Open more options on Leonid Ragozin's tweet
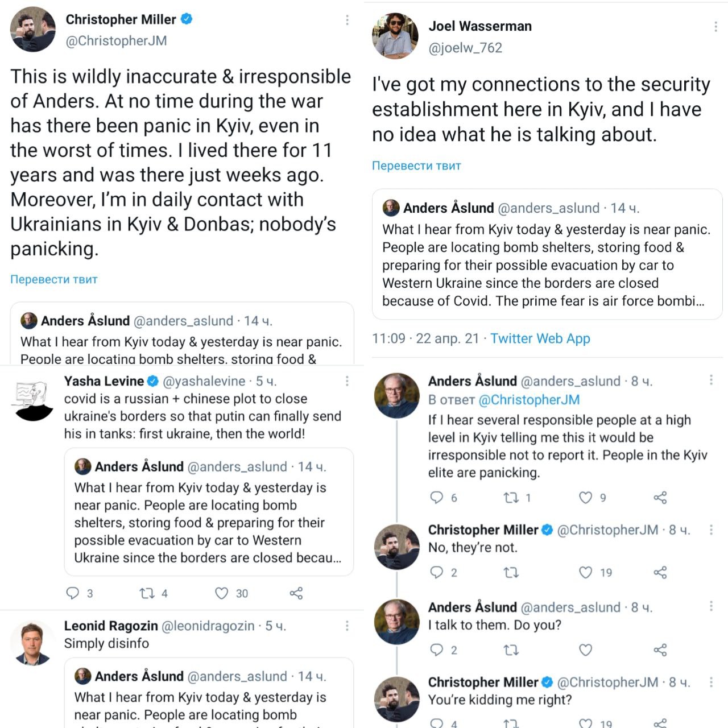The image size is (728, 728). pyautogui.click(x=347, y=626)
